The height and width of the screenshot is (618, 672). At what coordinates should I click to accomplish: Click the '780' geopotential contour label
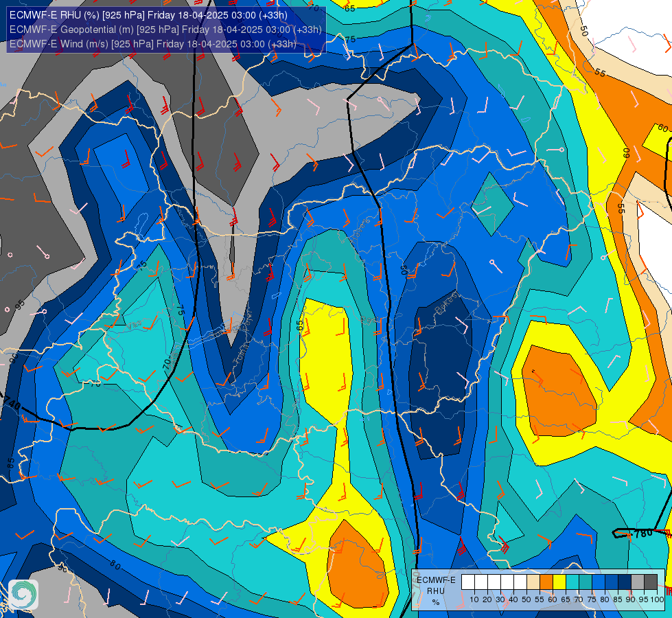pos(643,533)
